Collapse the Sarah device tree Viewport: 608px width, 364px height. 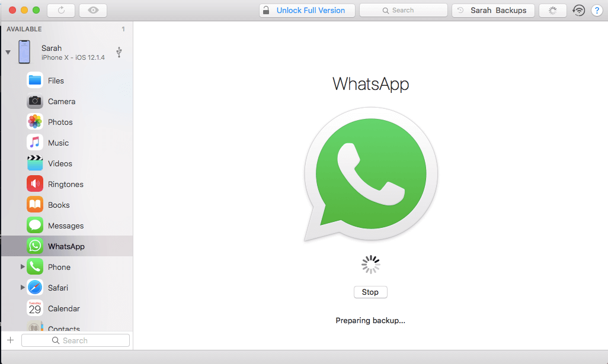pyautogui.click(x=8, y=52)
